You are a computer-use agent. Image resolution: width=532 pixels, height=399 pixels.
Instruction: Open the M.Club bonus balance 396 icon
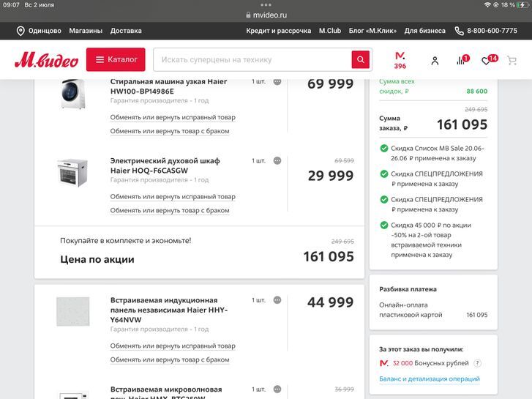click(x=400, y=60)
